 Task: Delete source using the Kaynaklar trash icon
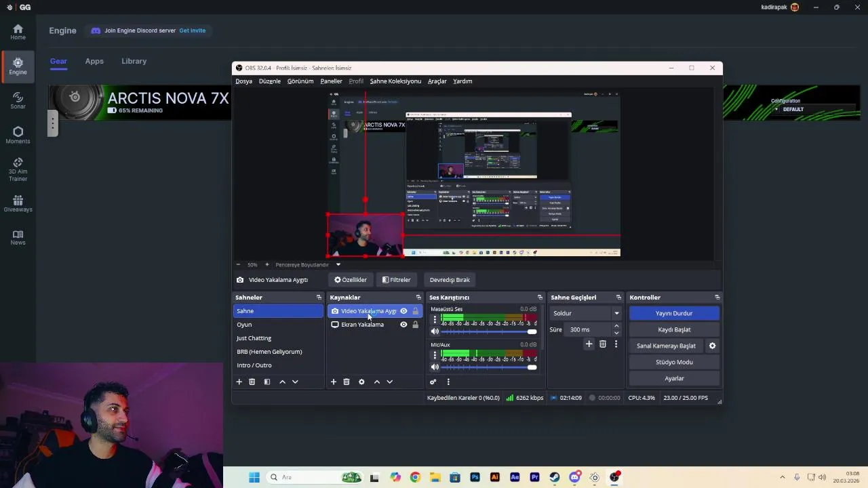[346, 382]
